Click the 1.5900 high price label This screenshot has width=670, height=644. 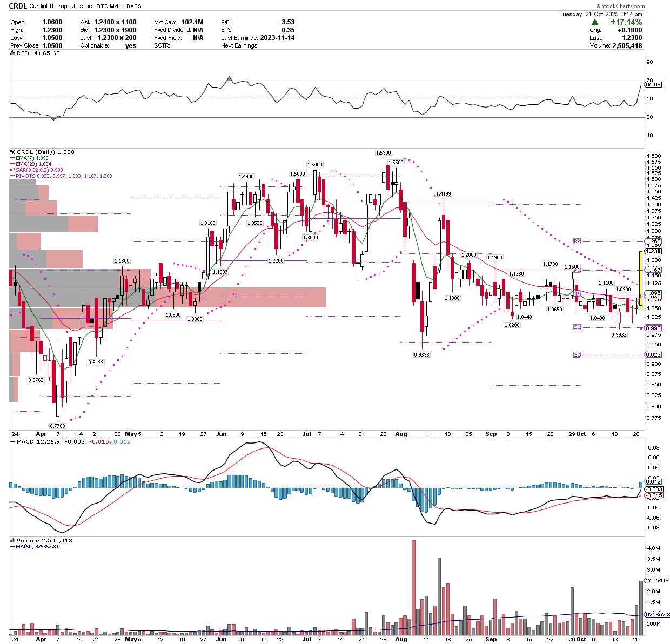[x=384, y=153]
